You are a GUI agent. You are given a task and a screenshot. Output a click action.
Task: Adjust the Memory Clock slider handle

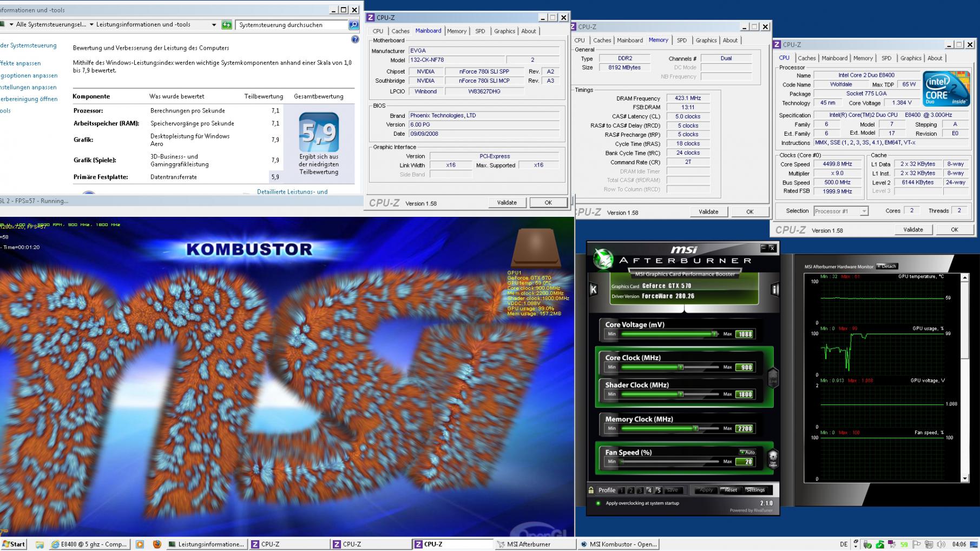(x=696, y=428)
